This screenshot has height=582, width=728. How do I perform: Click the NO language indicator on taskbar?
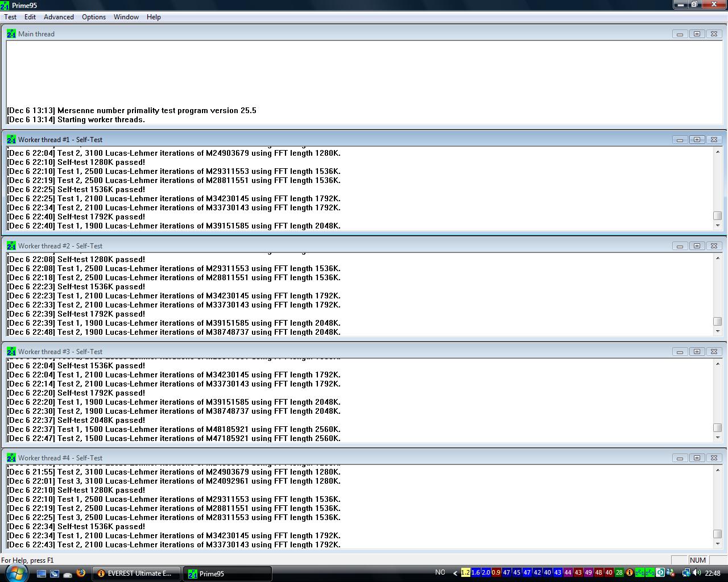point(440,572)
